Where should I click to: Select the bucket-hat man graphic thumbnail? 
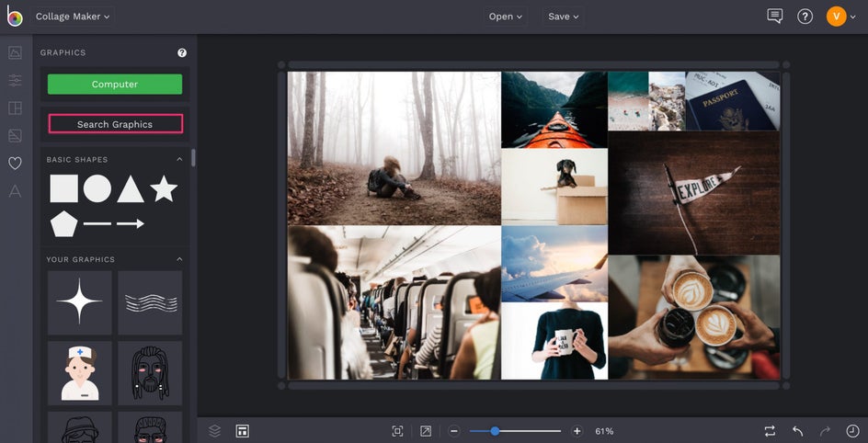pos(80,427)
